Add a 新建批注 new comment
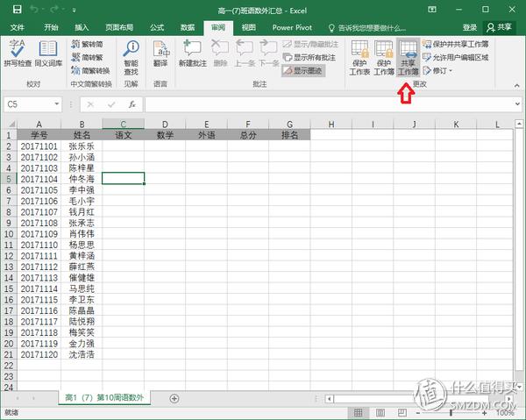This screenshot has height=420, width=526. [192, 53]
